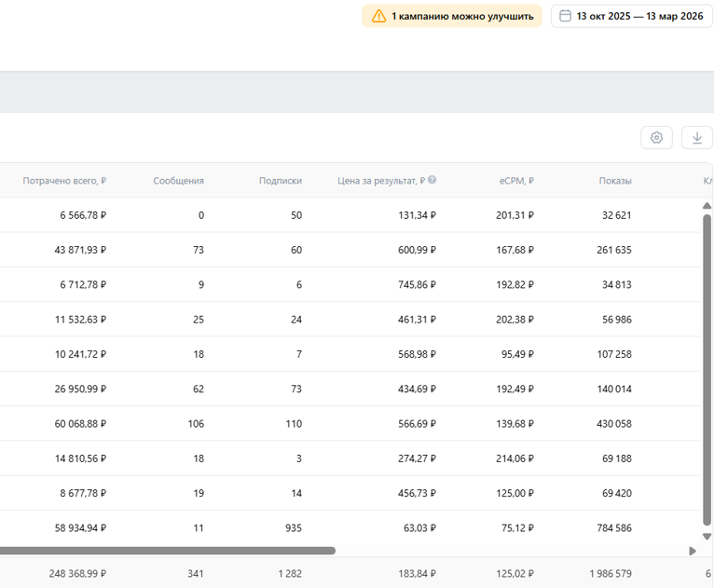Sort by Подписки column header
Screen dimensions: 714x588
(281, 181)
